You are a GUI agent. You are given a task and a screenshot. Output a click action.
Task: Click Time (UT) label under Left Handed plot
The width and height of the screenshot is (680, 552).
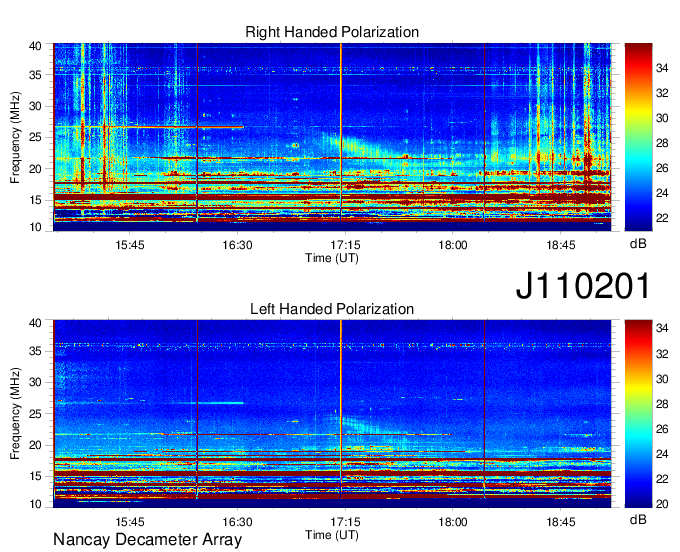click(x=332, y=535)
